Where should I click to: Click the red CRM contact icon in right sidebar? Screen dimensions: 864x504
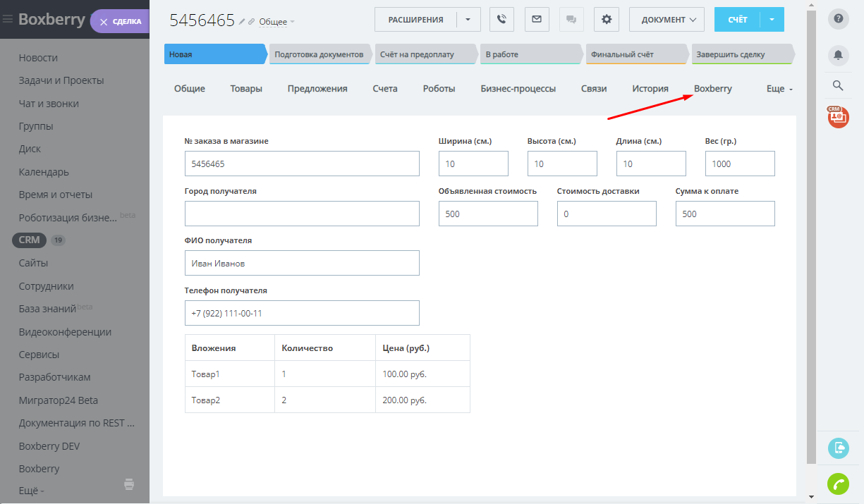[839, 117]
